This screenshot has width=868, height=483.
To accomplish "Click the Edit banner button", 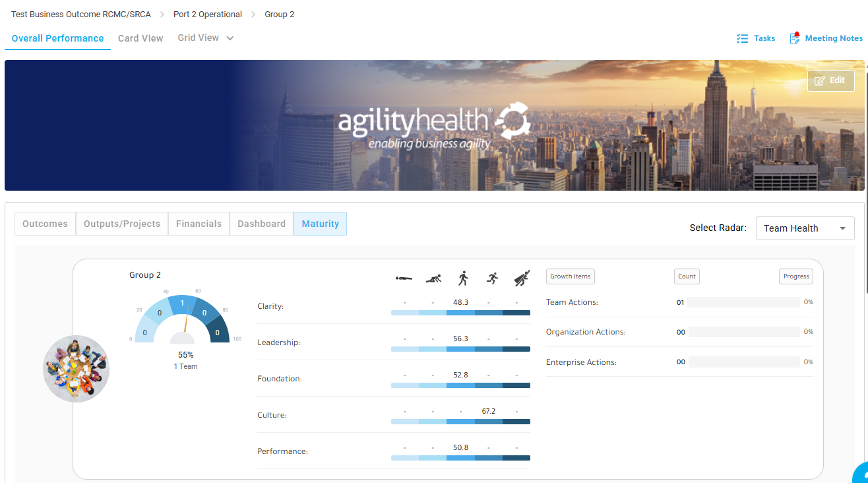I will (830, 80).
